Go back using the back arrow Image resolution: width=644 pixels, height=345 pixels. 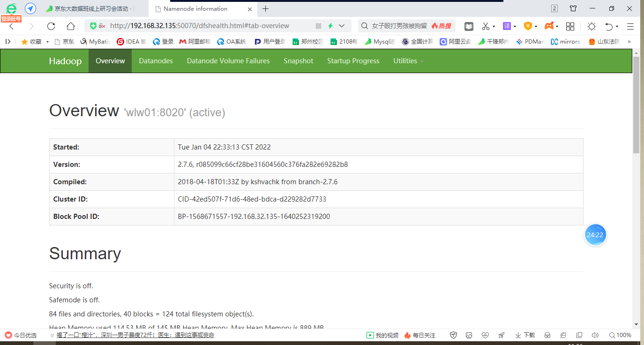[12, 26]
